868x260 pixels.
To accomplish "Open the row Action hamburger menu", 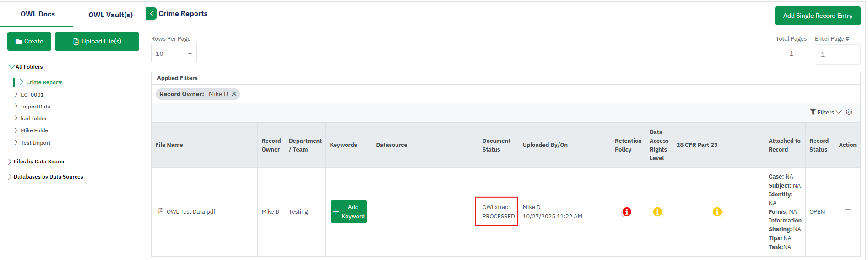I will tap(847, 211).
